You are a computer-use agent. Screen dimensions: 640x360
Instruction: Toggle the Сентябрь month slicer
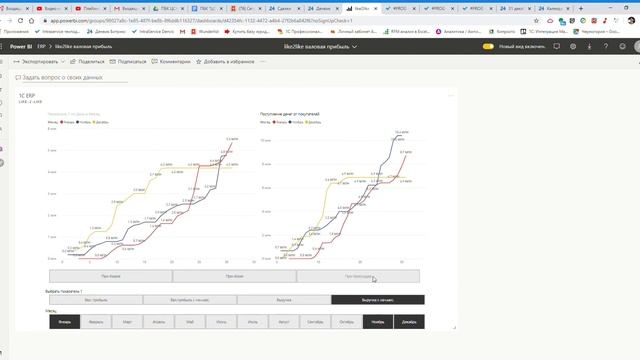[x=315, y=322]
